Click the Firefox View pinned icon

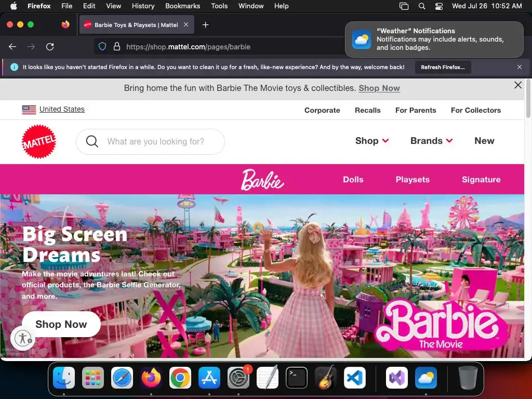[x=65, y=24]
